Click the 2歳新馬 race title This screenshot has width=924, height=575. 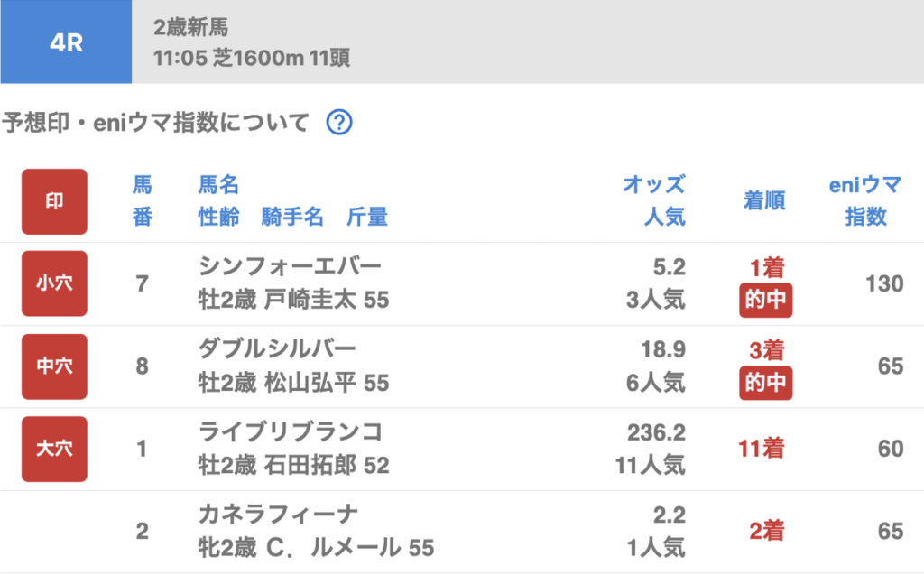click(190, 27)
